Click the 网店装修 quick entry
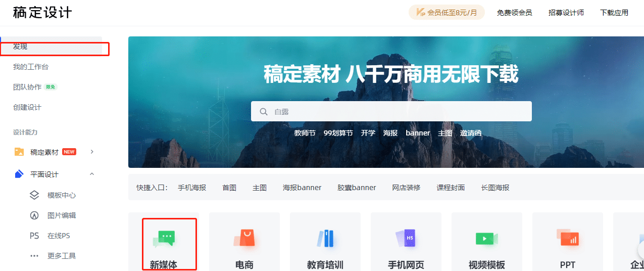This screenshot has height=271, width=644. [x=406, y=188]
